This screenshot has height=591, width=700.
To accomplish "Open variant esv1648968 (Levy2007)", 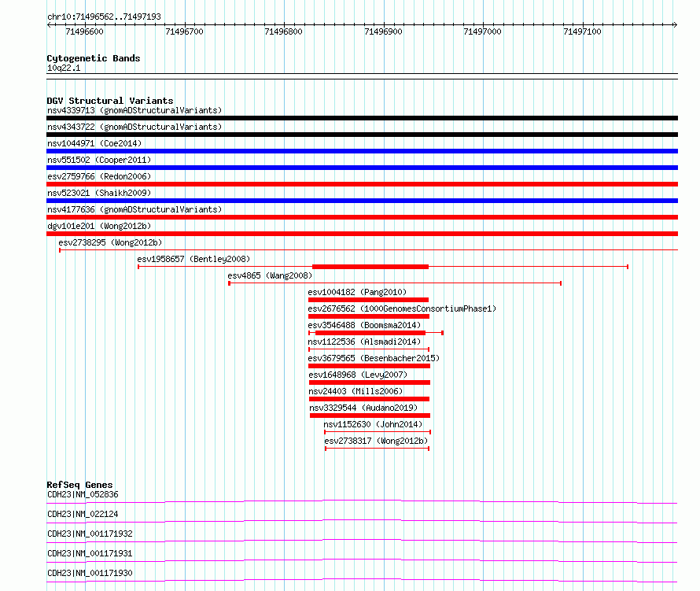I will [x=358, y=375].
